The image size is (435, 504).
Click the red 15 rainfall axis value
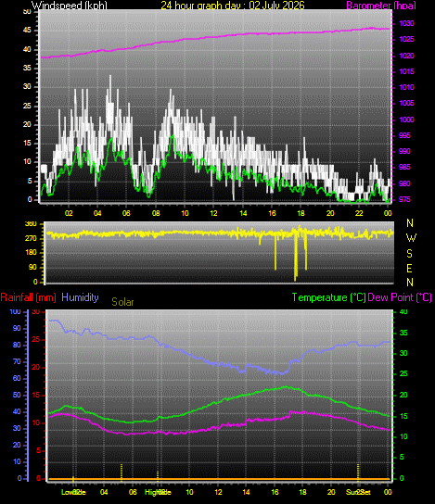(x=36, y=395)
